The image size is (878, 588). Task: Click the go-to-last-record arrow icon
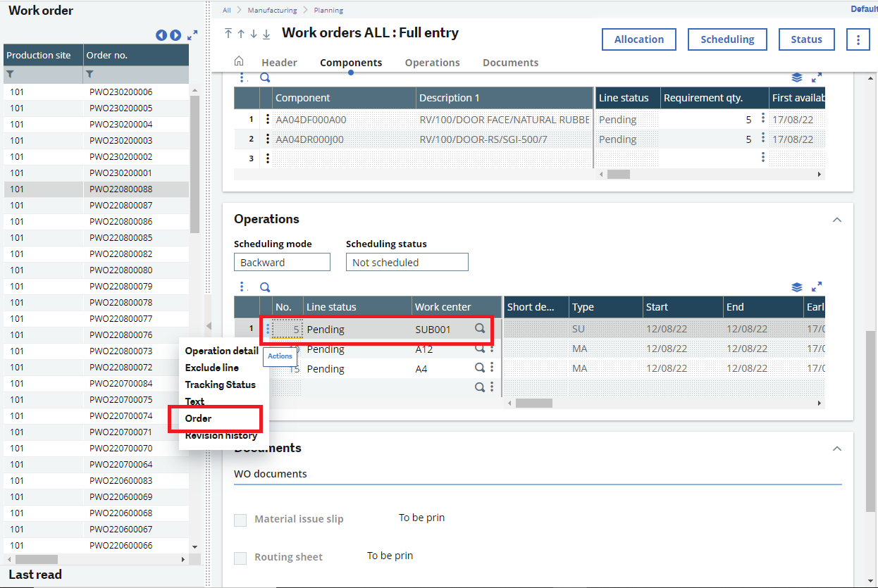(266, 34)
